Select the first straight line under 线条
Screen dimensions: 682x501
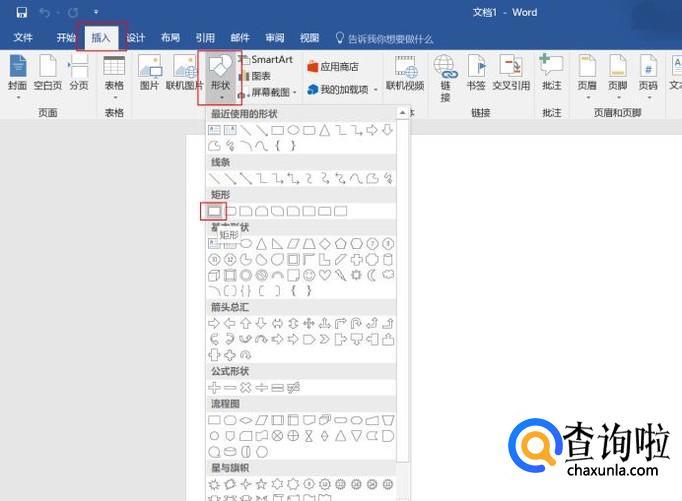214,178
